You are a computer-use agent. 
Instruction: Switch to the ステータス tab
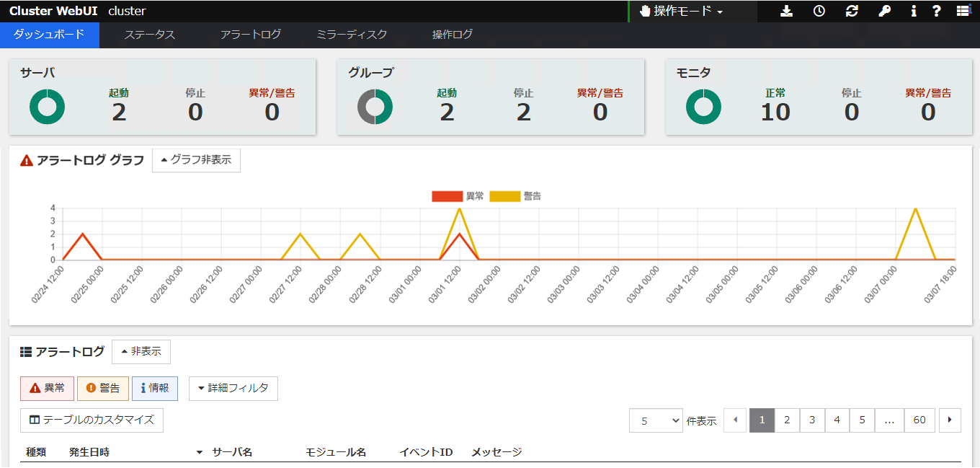pyautogui.click(x=150, y=34)
